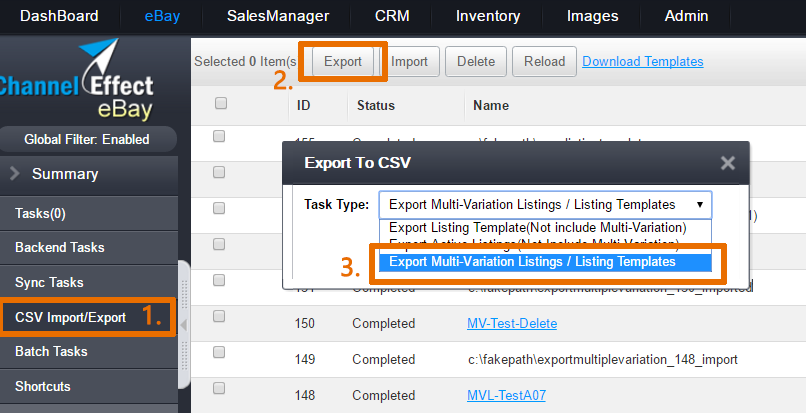Collapse the sidebar with arrow handle

coord(184,325)
